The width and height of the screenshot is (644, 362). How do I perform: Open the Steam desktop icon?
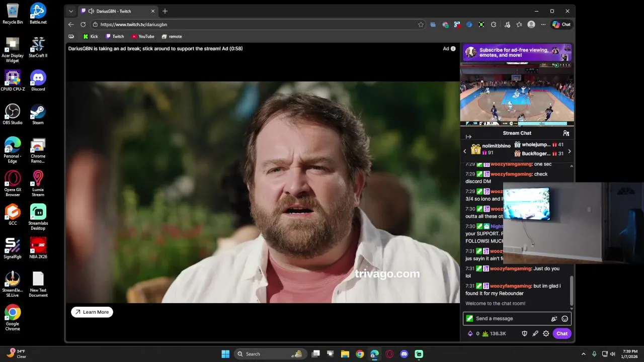point(38,114)
